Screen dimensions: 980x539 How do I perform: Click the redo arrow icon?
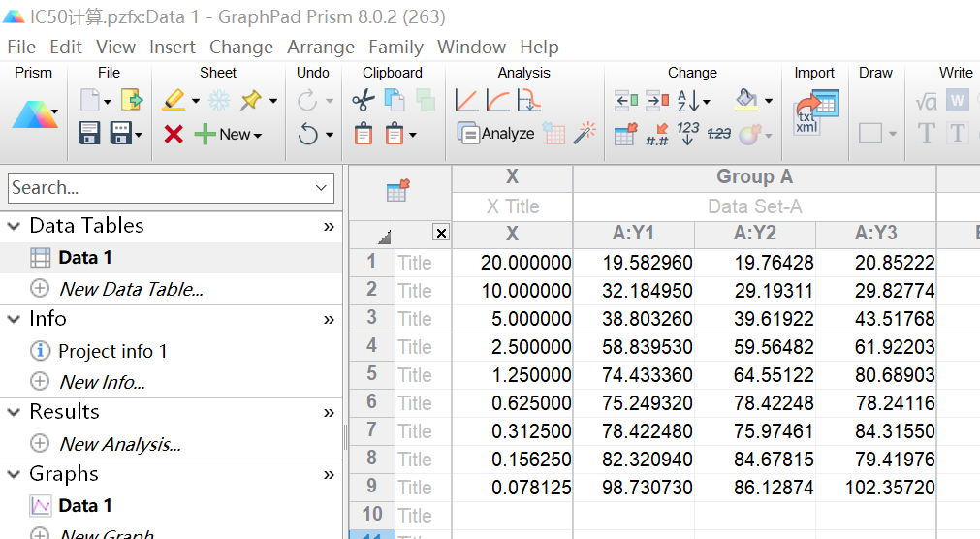coord(307,100)
